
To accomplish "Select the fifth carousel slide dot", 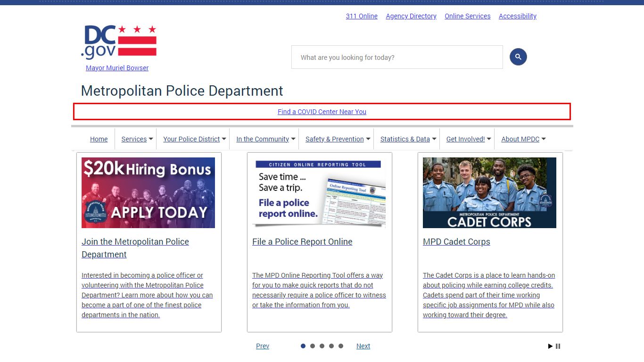I will point(341,346).
